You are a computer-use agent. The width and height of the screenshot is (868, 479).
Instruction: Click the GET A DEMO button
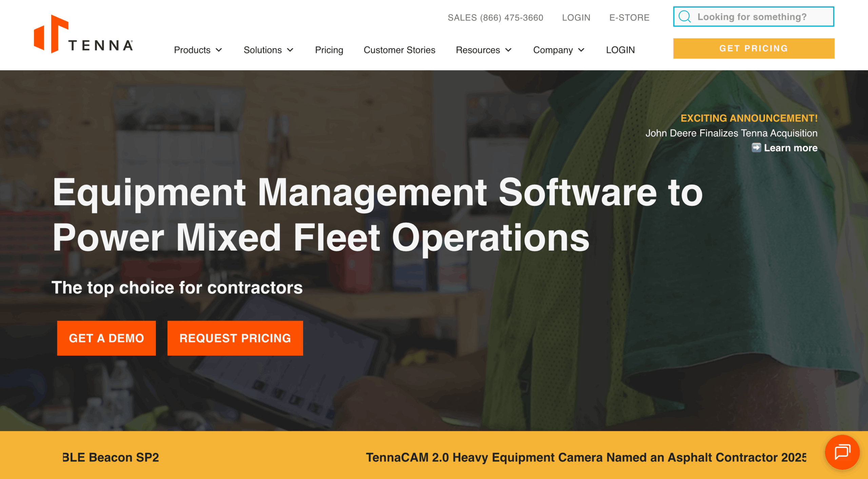(x=106, y=338)
